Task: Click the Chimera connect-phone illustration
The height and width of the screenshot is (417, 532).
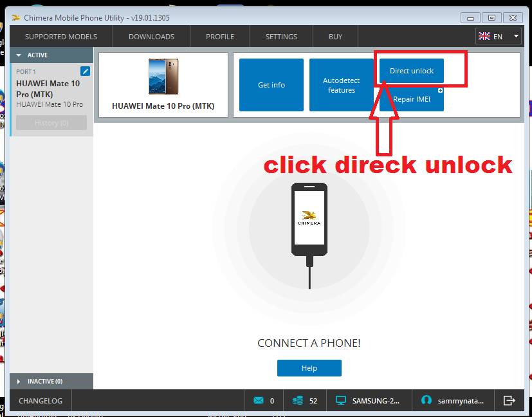Action: [x=309, y=236]
